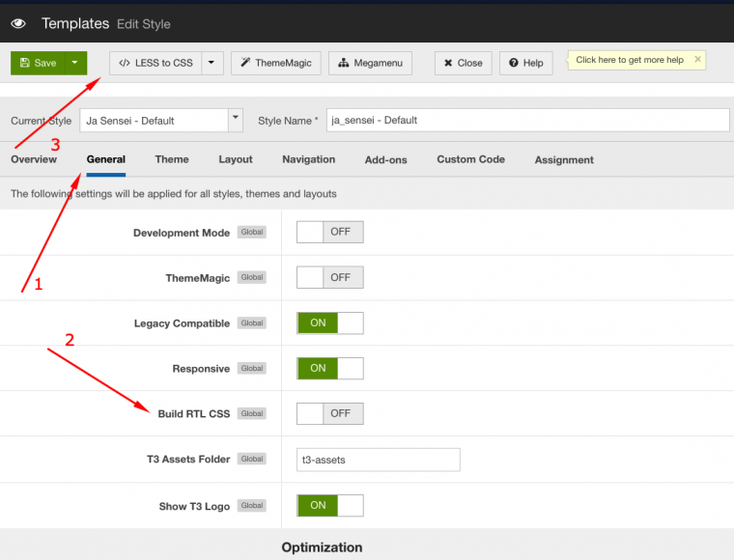The height and width of the screenshot is (560, 734).
Task: Open the Layout tab
Action: (236, 159)
